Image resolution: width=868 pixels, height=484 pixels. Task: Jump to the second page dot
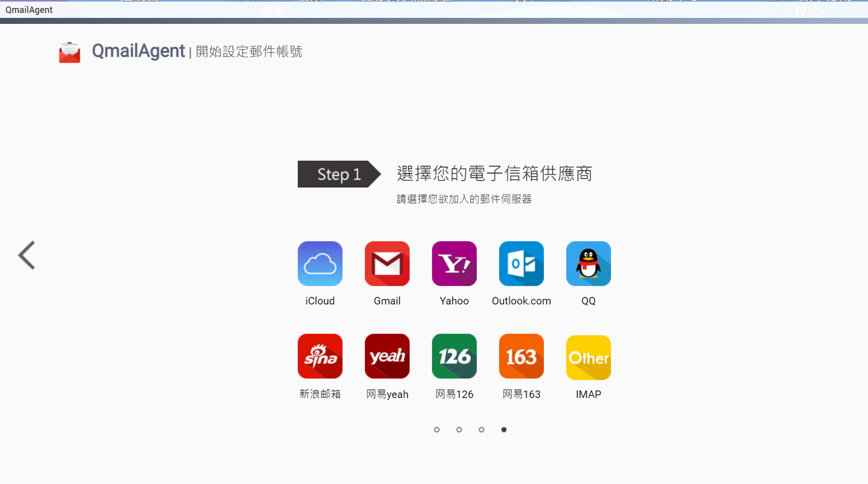click(x=459, y=430)
